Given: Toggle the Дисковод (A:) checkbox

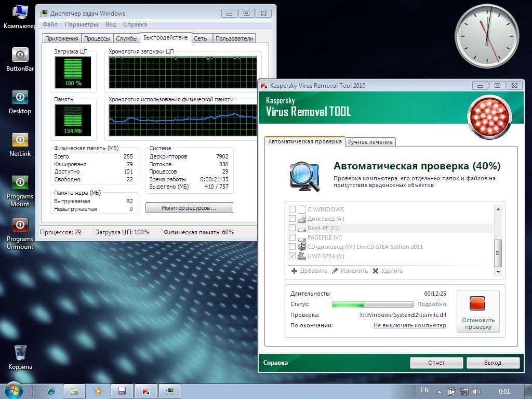Looking at the screenshot, I should point(292,218).
